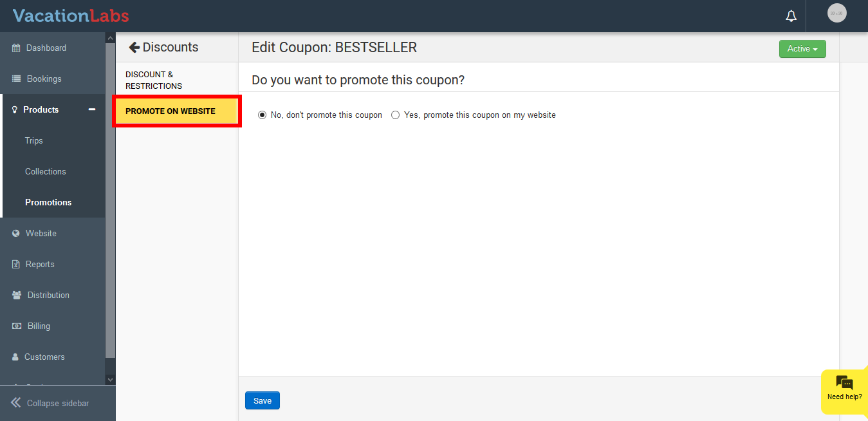This screenshot has width=868, height=421.
Task: Open the user profile avatar
Action: click(x=836, y=13)
